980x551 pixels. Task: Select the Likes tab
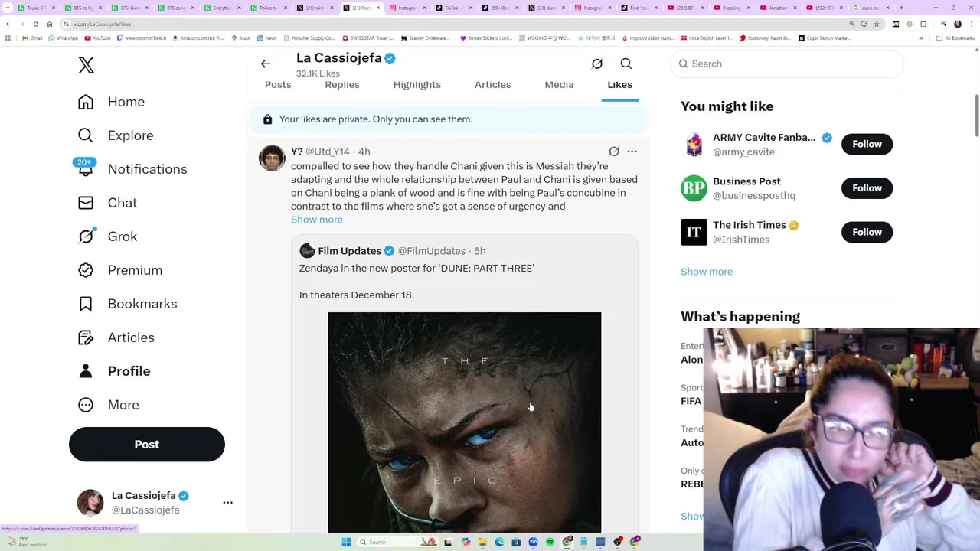tap(620, 85)
